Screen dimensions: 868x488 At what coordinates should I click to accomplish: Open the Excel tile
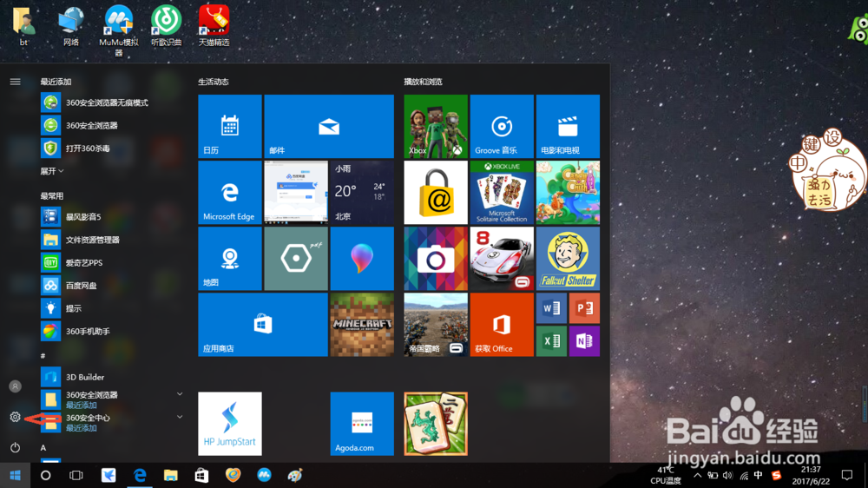(551, 341)
